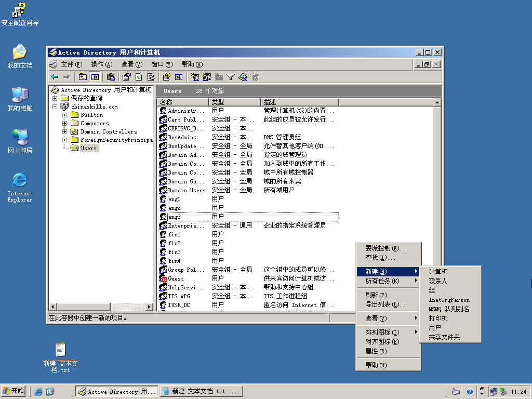The width and height of the screenshot is (532, 399).
Task: Select the 我的电脑 desktop icon
Action: point(20,99)
